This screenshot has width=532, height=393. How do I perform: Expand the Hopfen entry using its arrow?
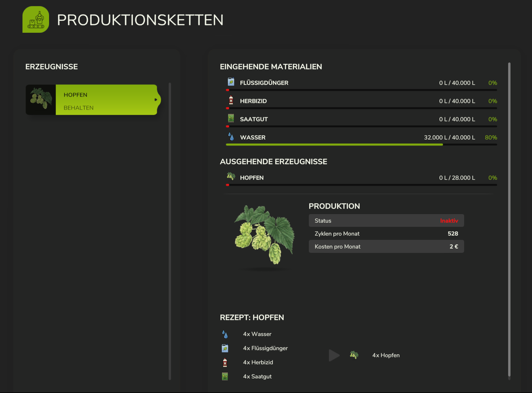[x=156, y=100]
